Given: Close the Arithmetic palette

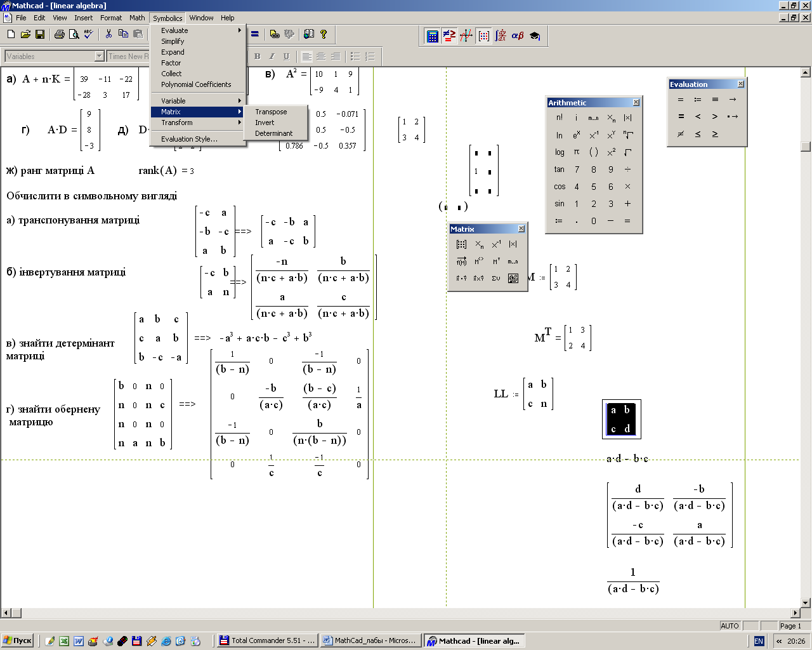Looking at the screenshot, I should tap(636, 102).
